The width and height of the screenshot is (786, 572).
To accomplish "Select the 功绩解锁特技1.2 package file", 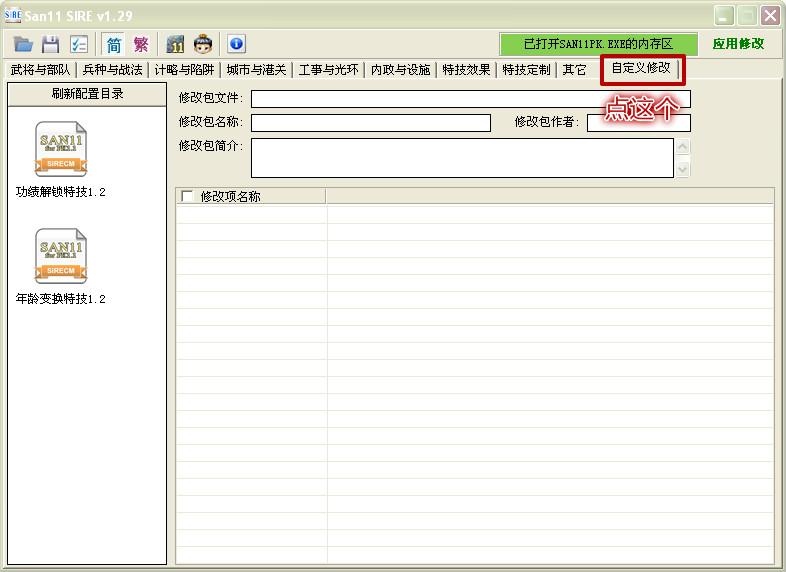I will click(x=61, y=159).
